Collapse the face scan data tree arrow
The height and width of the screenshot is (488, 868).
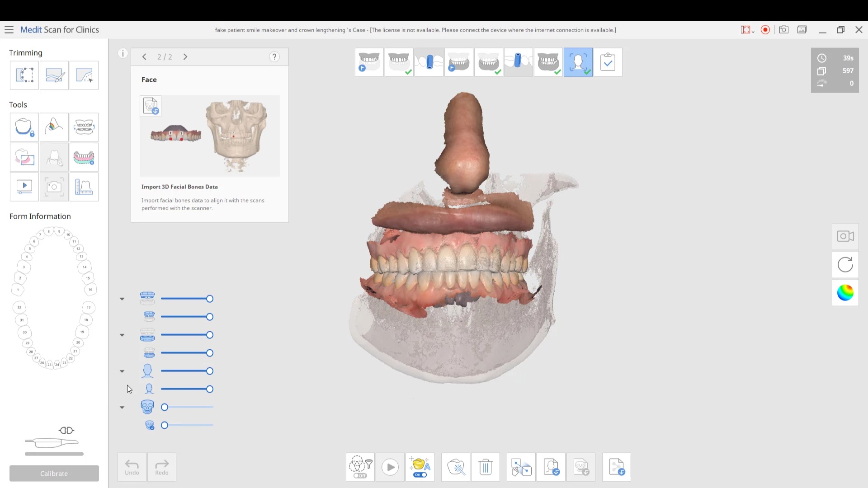(122, 371)
